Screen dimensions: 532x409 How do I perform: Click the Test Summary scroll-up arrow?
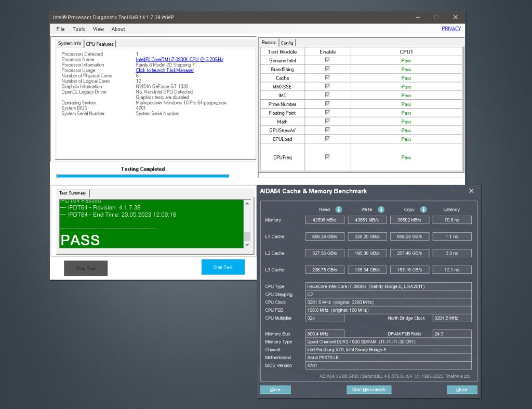tap(247, 204)
